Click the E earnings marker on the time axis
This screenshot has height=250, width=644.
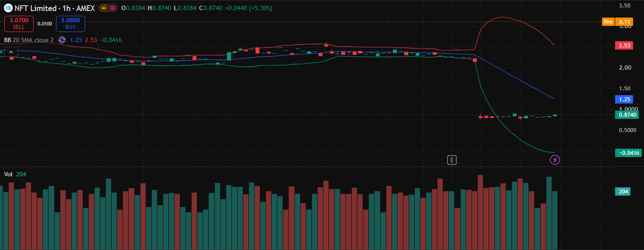pos(452,160)
